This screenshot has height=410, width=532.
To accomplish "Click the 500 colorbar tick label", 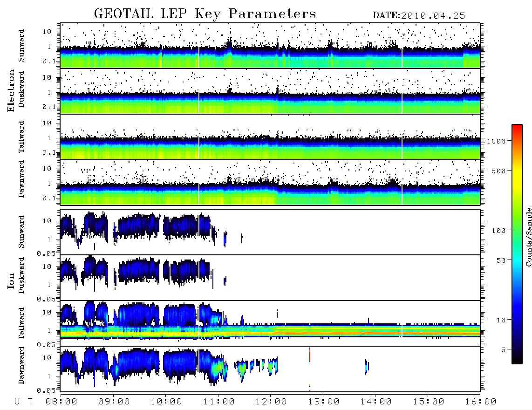I will (498, 171).
